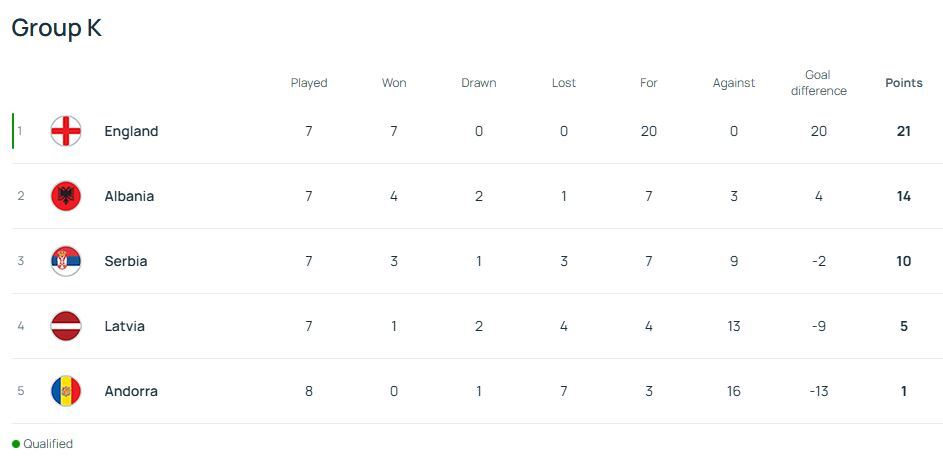
Task: Open the Andorra team page
Action: point(131,391)
